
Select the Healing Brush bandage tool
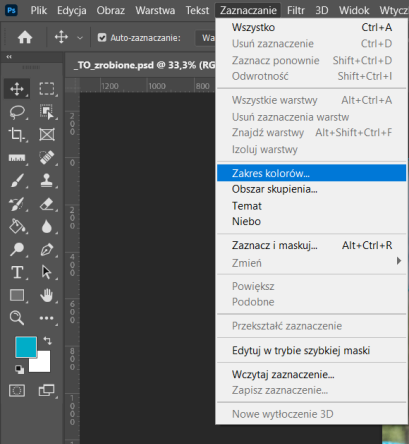coord(47,158)
